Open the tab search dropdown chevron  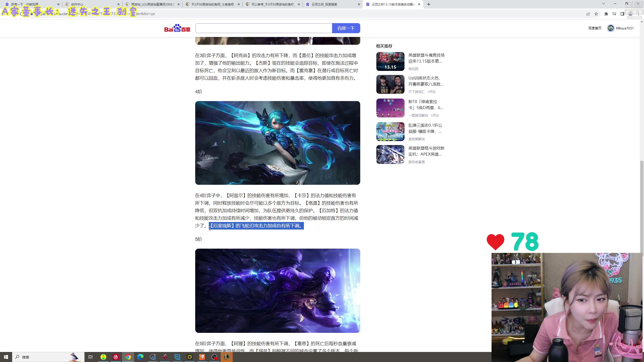[603, 4]
